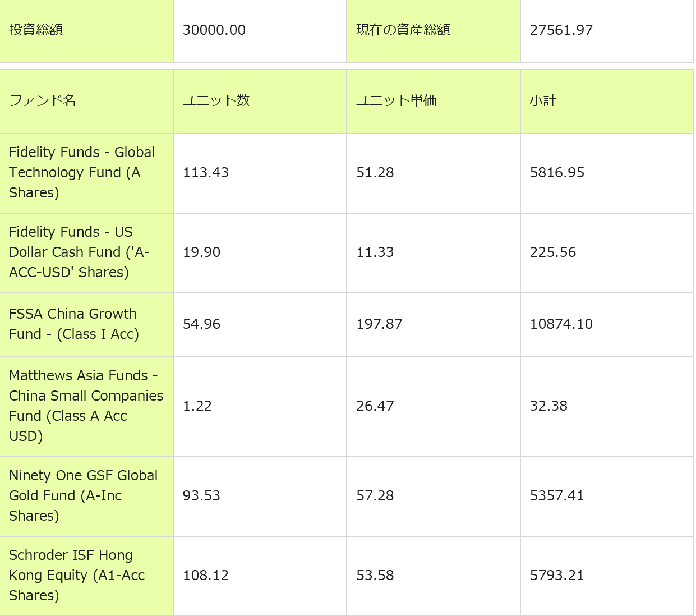Click Fidelity US Dollar Cash Fund name
Image resolution: width=696 pixels, height=616 pixels.
click(79, 252)
